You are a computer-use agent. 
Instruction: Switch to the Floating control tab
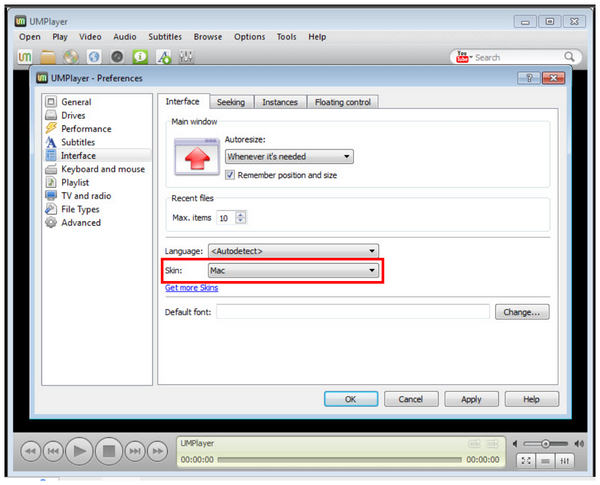342,102
